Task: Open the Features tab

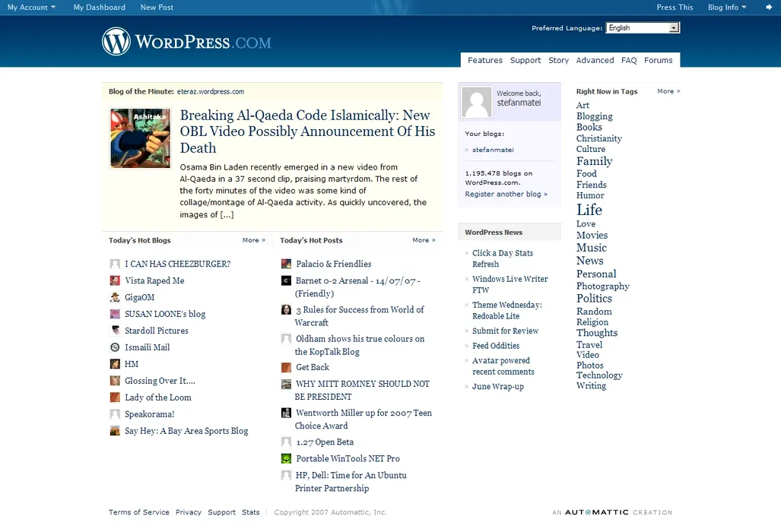Action: click(485, 60)
